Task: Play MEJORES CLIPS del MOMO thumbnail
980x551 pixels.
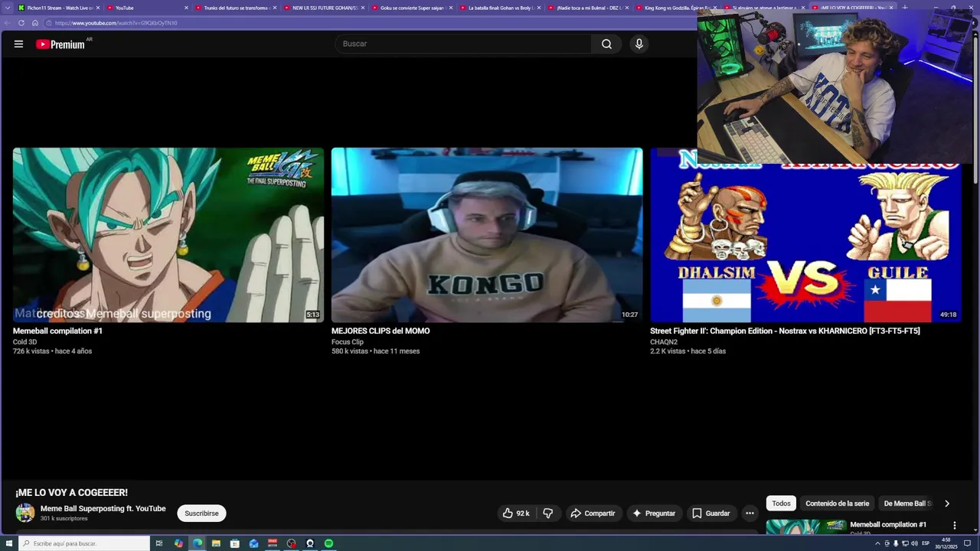Action: pyautogui.click(x=487, y=235)
